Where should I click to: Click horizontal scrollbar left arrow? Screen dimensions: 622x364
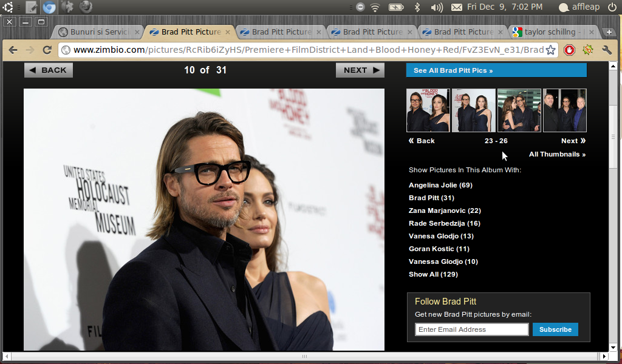point(7,356)
